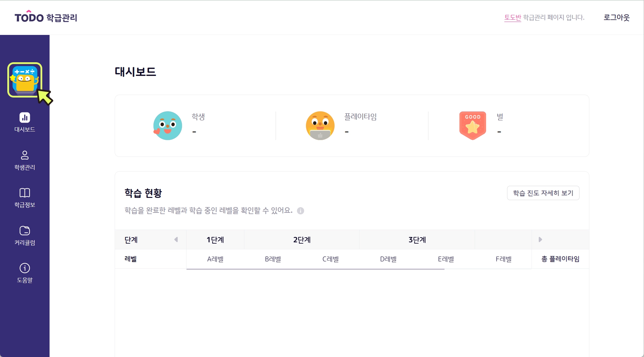The height and width of the screenshot is (357, 644).
Task: Click the info icon beside 학습 현황 description
Action: tap(300, 211)
